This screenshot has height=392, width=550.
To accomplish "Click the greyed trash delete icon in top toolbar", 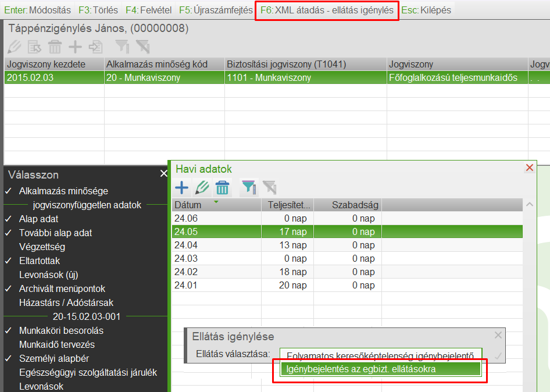I will pyautogui.click(x=55, y=47).
